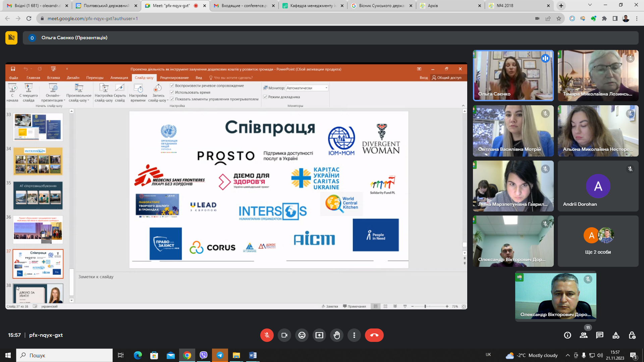Open the Файл tab in PowerPoint
644x362 pixels.
[x=13, y=78]
